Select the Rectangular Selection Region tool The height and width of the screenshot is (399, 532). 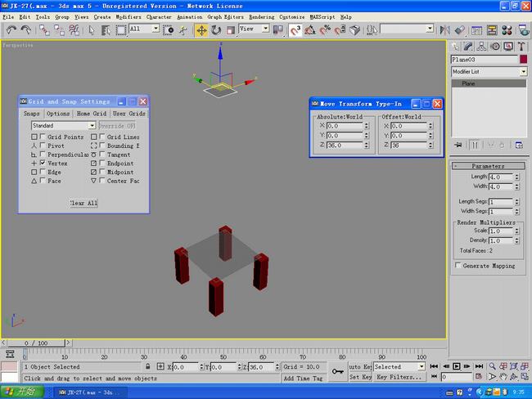[x=120, y=30]
